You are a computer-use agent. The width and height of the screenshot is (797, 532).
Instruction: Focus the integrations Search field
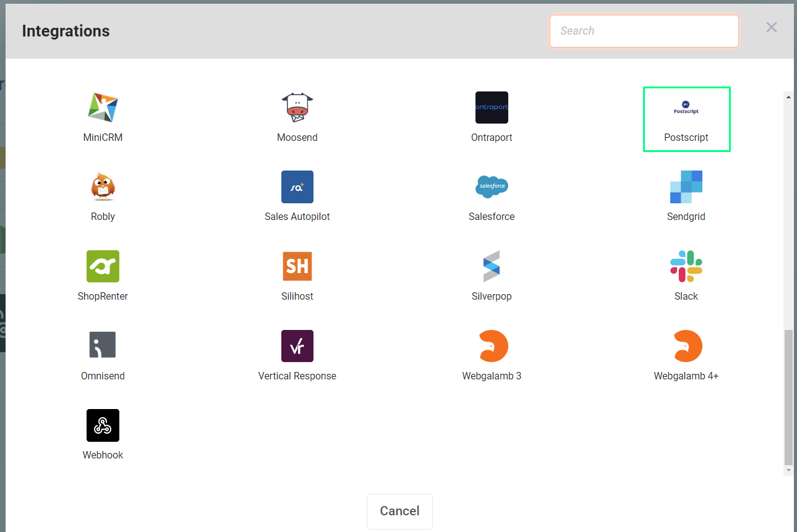644,31
